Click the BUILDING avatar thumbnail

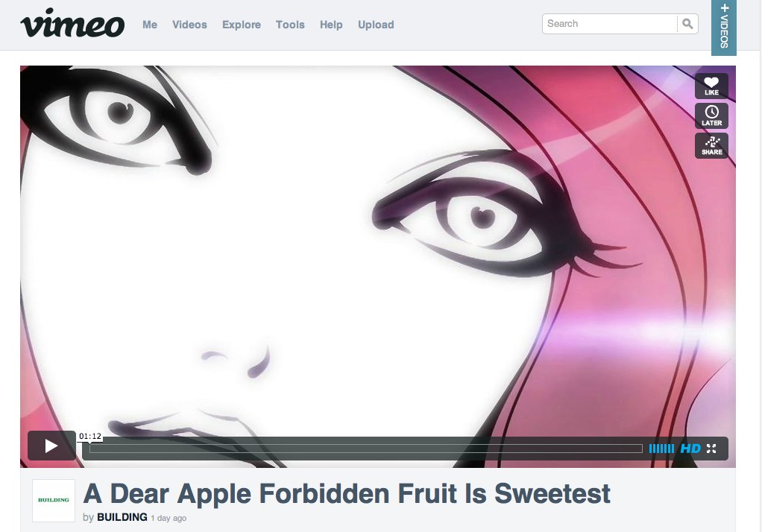point(54,501)
